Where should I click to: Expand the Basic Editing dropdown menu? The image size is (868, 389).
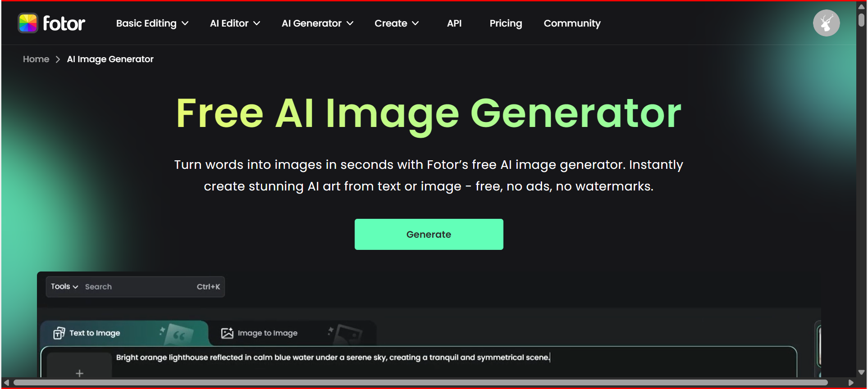click(152, 23)
